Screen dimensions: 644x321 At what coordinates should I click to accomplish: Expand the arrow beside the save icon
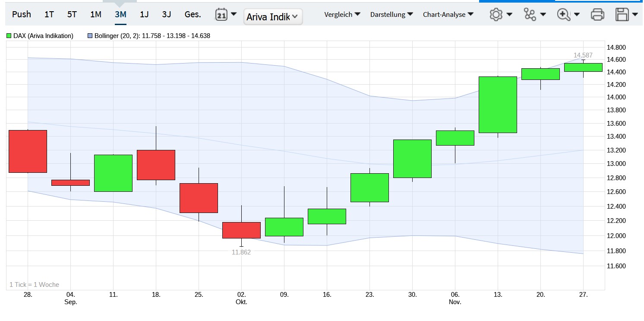[x=635, y=15]
